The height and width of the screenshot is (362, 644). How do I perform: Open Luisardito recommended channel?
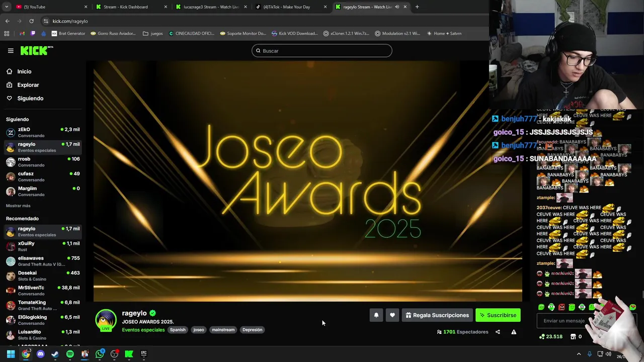click(x=43, y=334)
